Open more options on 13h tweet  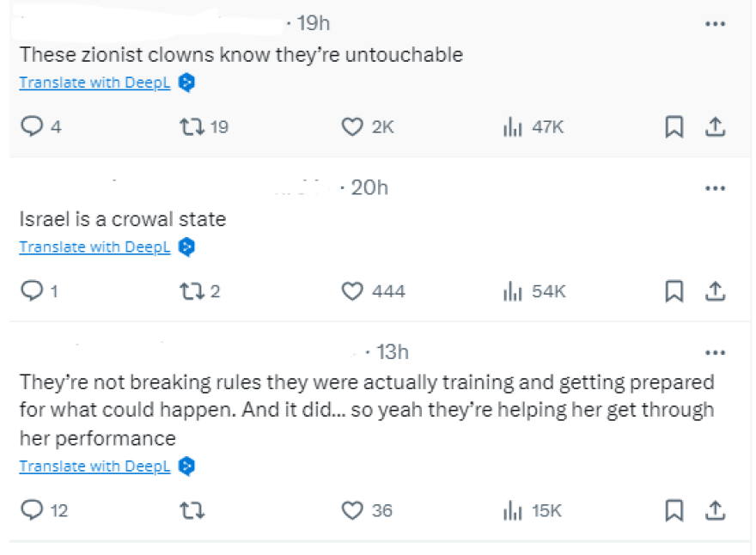click(715, 352)
